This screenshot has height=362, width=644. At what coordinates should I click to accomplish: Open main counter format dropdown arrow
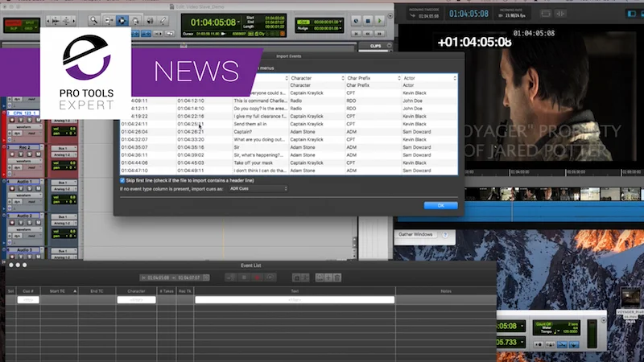pyautogui.click(x=238, y=23)
